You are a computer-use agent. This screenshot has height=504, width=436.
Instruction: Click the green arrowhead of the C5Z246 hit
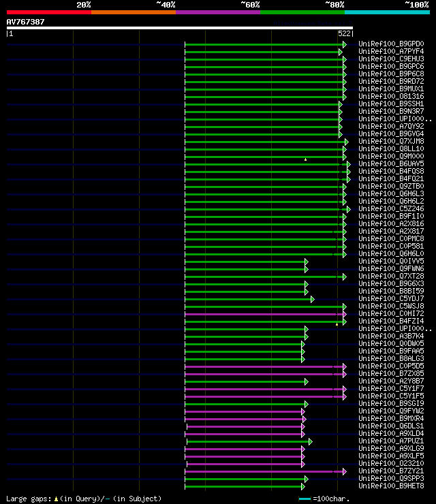point(349,209)
